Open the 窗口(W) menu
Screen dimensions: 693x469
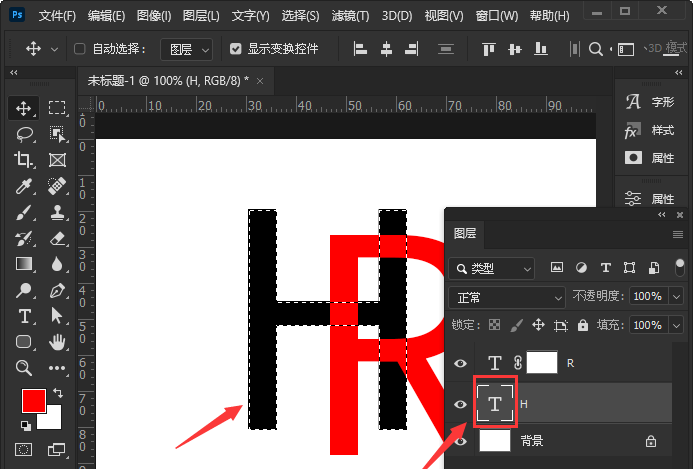[497, 16]
